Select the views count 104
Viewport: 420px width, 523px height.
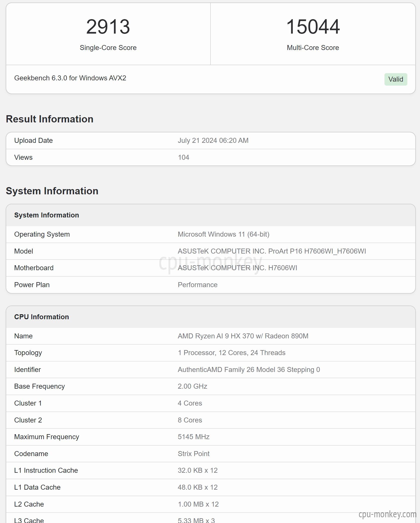[x=183, y=157]
